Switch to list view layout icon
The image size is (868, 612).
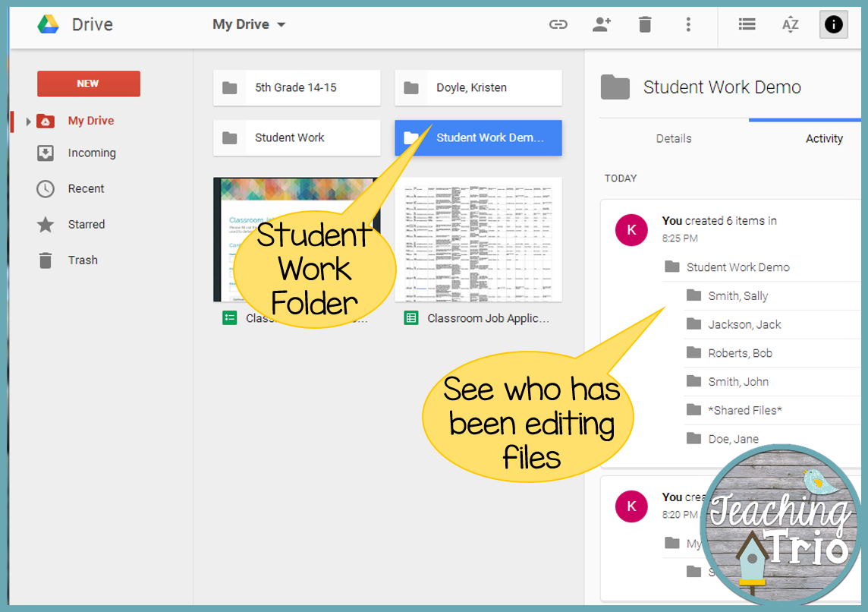click(747, 24)
